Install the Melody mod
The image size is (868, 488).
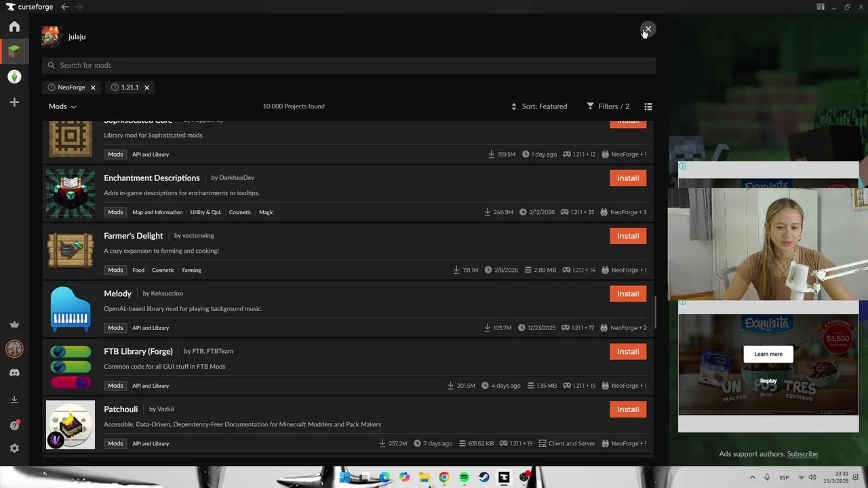[x=628, y=293]
